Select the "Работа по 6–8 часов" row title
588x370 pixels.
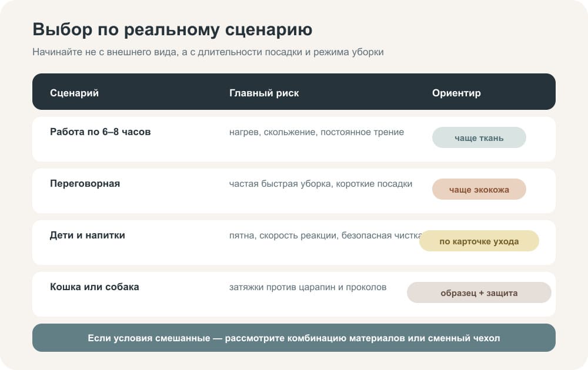(x=100, y=132)
